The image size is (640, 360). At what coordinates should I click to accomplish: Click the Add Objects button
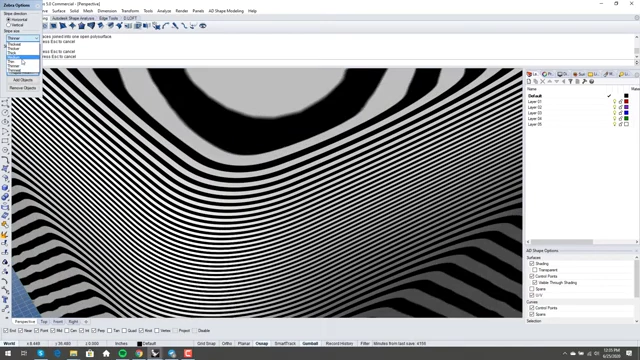coord(23,80)
